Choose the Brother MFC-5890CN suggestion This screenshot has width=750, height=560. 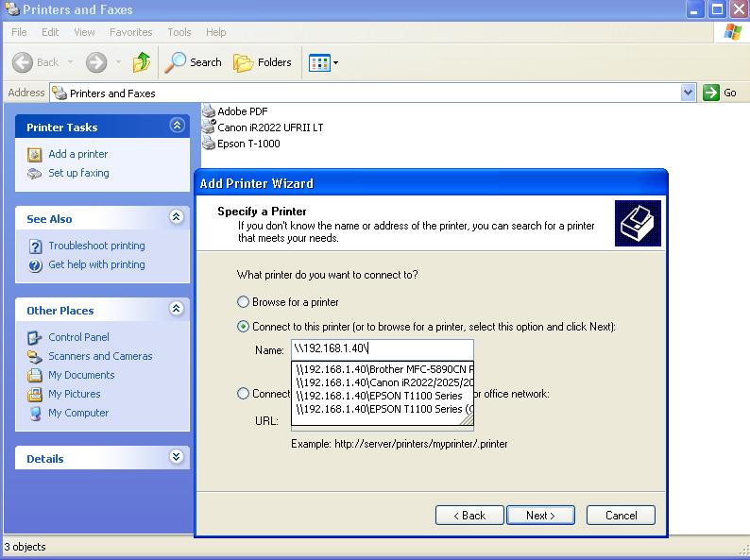coord(383,369)
